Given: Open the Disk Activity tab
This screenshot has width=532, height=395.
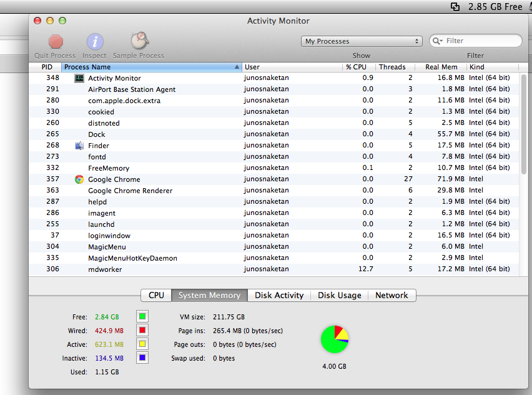Looking at the screenshot, I should 279,295.
